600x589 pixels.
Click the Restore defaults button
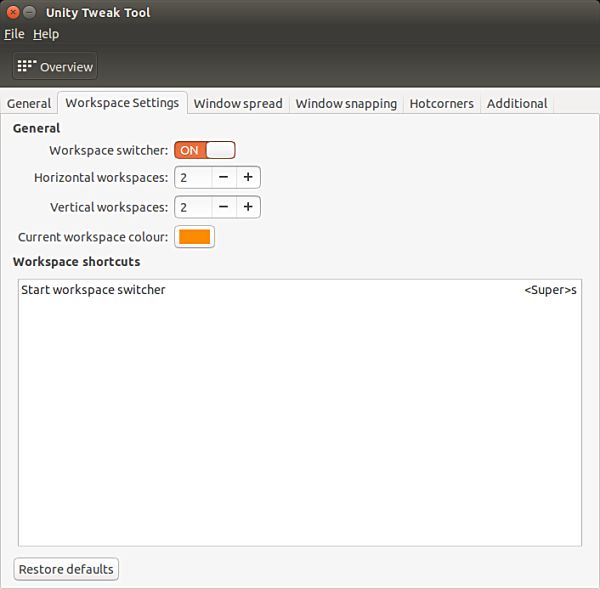[66, 569]
